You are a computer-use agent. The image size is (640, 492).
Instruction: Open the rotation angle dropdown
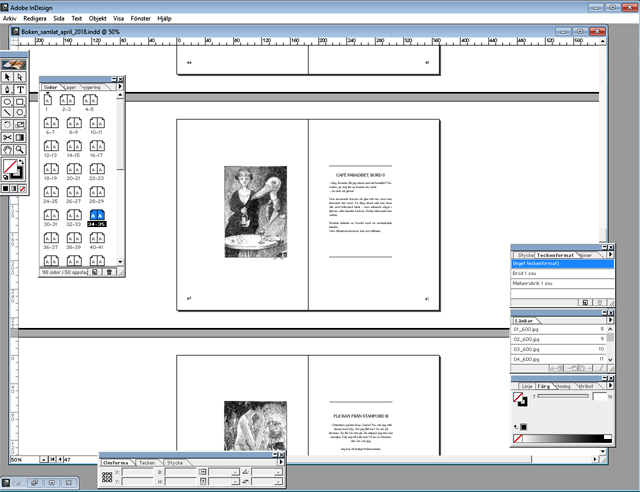point(278,472)
